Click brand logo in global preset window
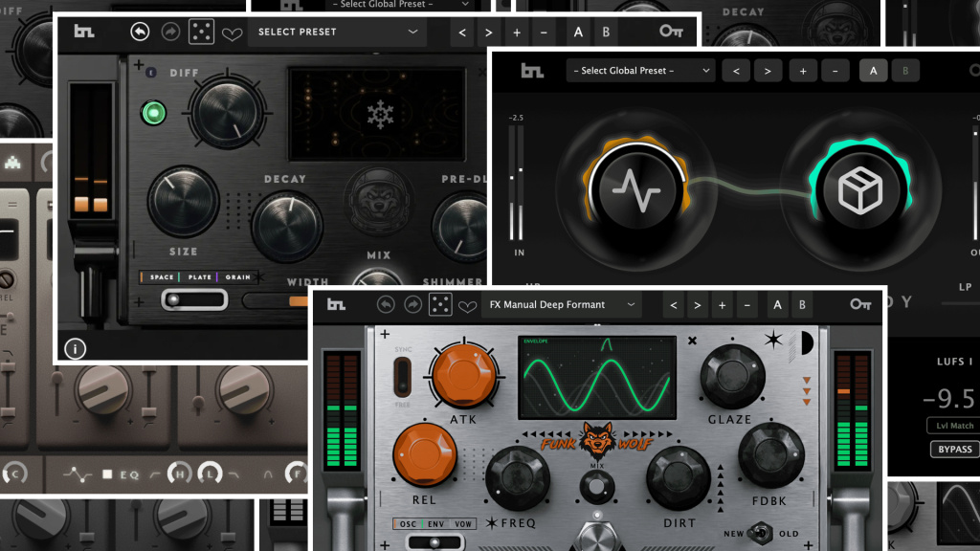Screen dimensions: 980x551 pyautogui.click(x=532, y=71)
